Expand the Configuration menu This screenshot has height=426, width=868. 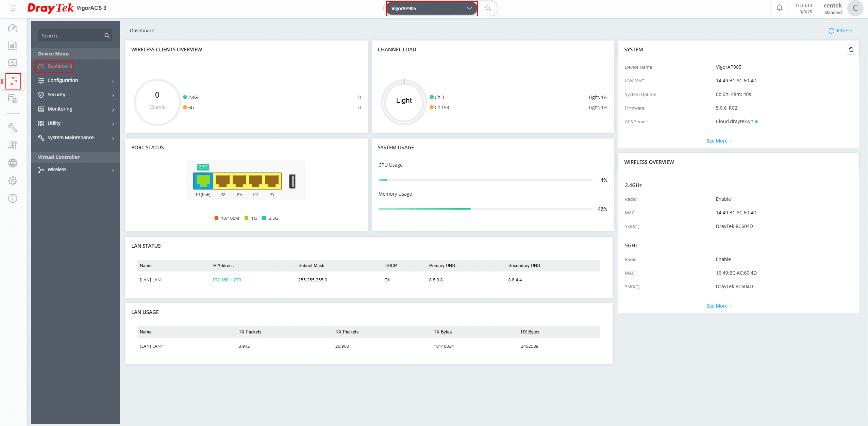tap(76, 81)
